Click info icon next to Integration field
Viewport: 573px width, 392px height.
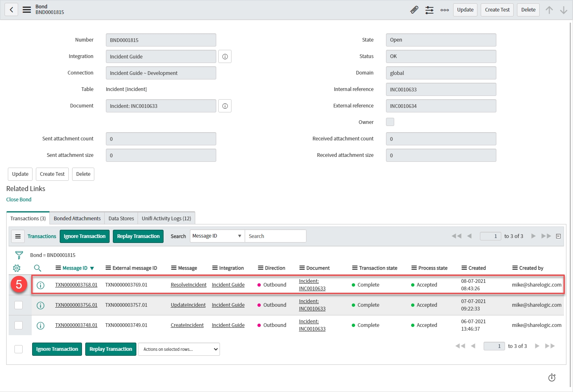[225, 56]
